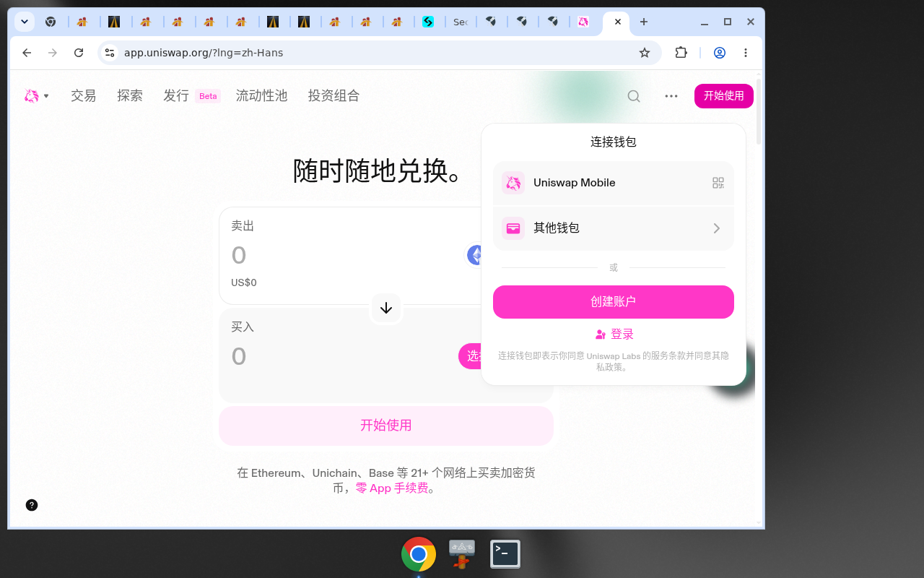Open the help question mark icon
This screenshot has height=578, width=924.
[x=32, y=505]
